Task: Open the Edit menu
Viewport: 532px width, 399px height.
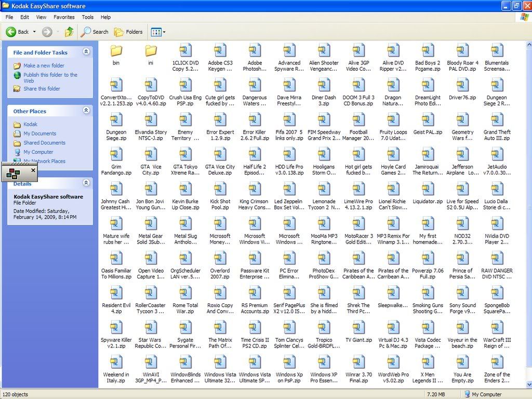Action: coord(24,17)
